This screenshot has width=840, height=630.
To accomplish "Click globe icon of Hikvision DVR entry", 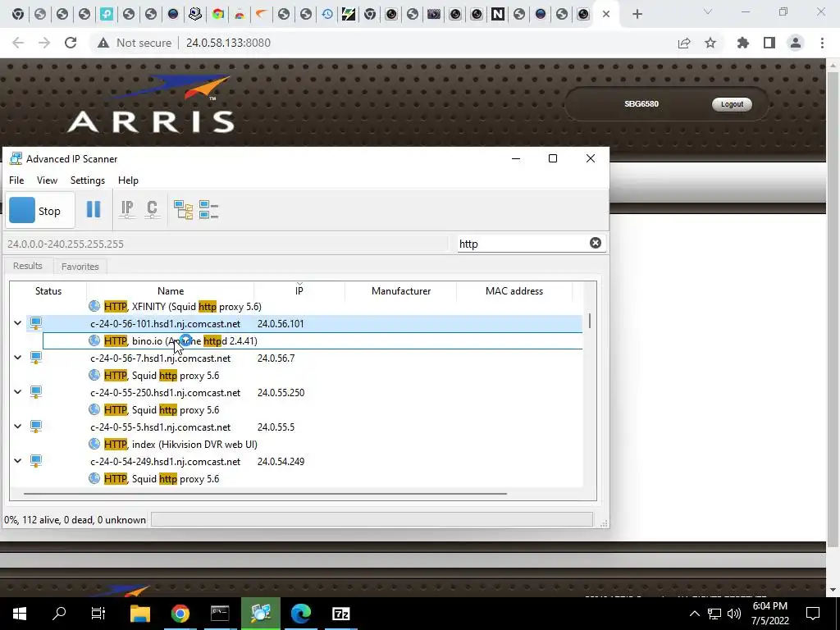I will [x=94, y=444].
